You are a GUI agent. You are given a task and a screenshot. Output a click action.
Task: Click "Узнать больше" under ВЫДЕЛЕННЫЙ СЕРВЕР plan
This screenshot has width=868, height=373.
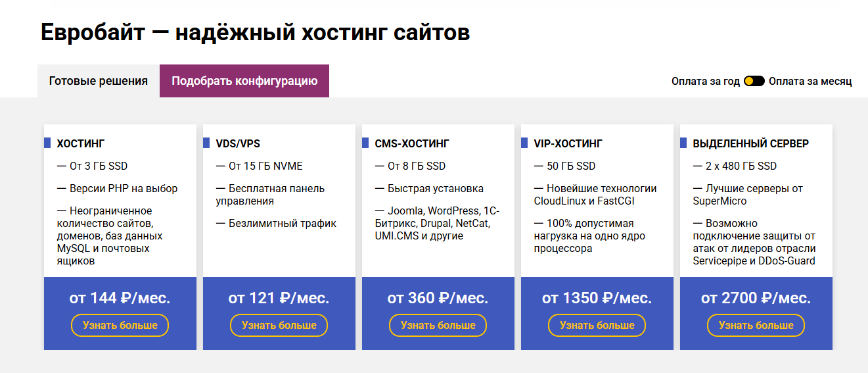point(756,325)
